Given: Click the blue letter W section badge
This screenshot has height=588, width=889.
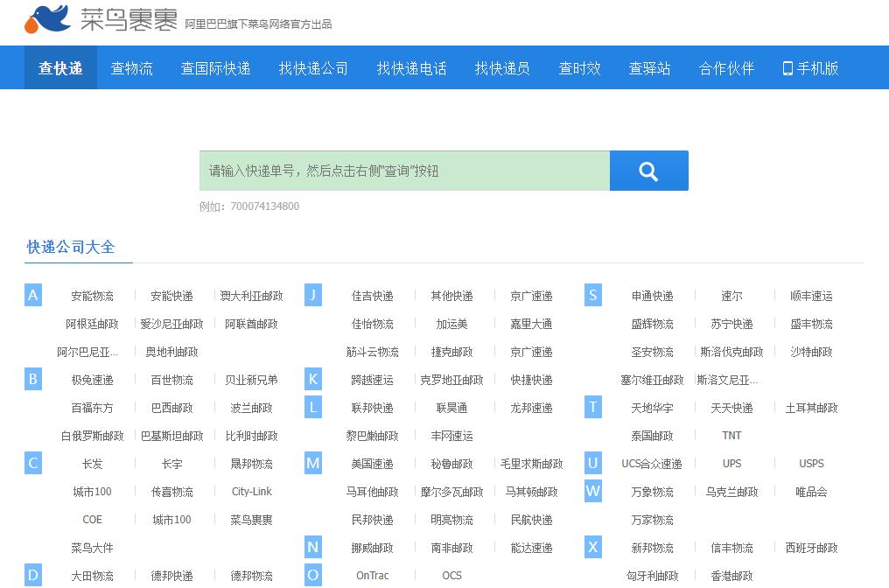Looking at the screenshot, I should pos(592,491).
